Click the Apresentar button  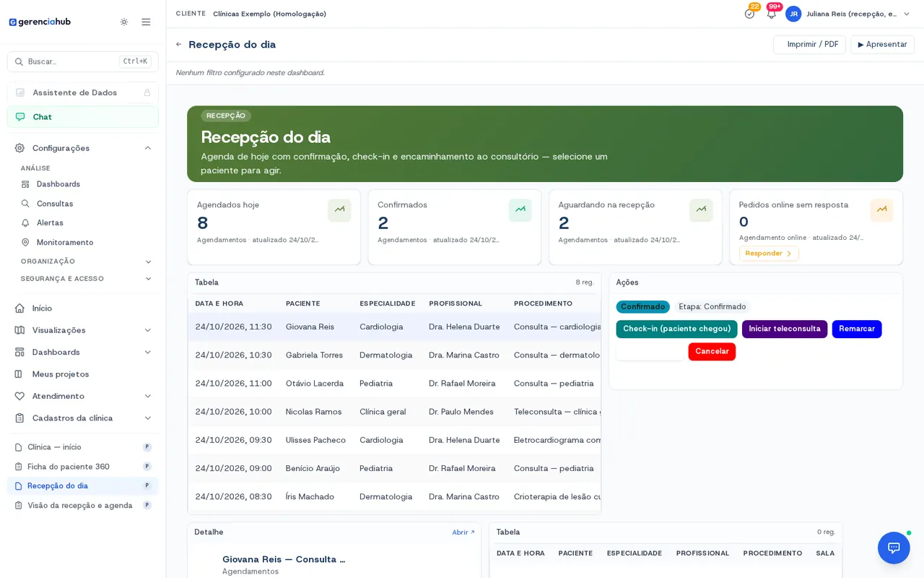pyautogui.click(x=882, y=45)
